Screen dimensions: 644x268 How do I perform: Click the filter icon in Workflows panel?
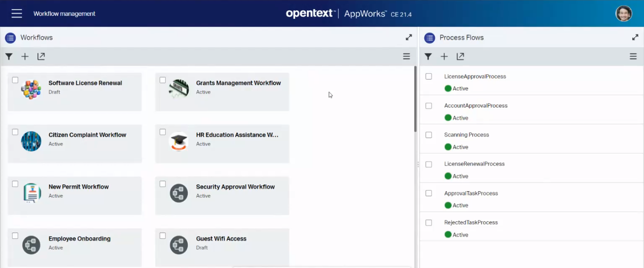(x=9, y=56)
